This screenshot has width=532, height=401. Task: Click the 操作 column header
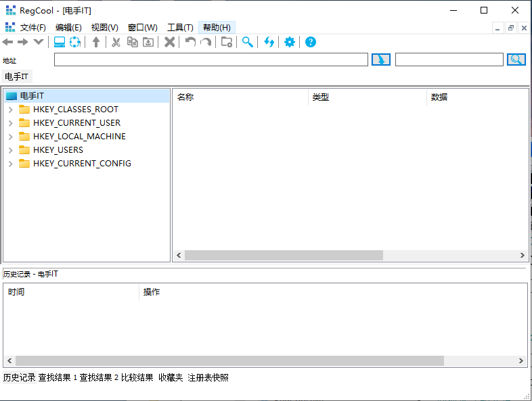[x=333, y=292]
